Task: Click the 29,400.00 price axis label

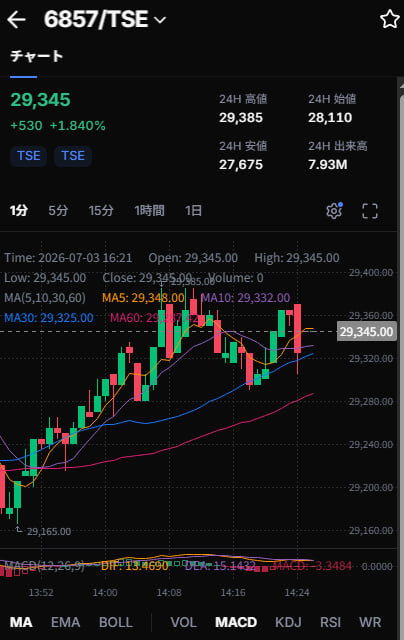Action: pyautogui.click(x=371, y=272)
